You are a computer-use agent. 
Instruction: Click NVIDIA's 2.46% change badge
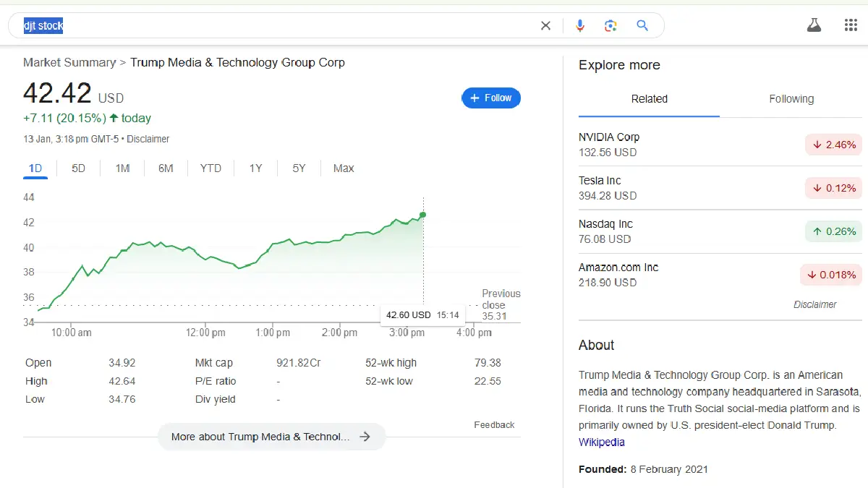(x=834, y=145)
